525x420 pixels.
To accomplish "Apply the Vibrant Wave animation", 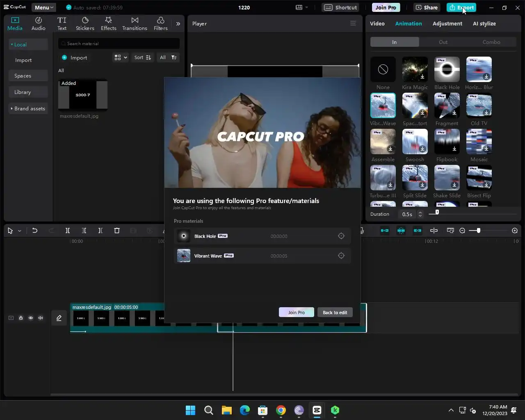I will 383,105.
